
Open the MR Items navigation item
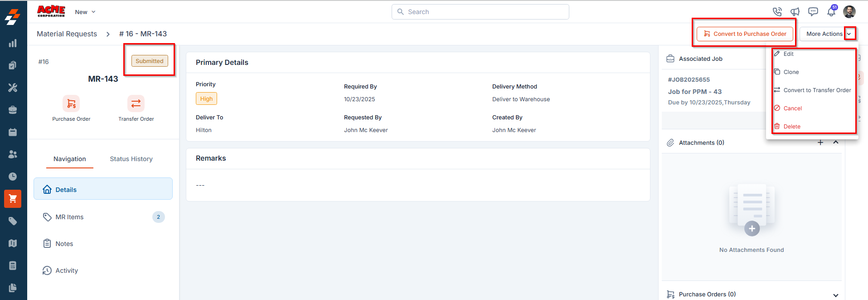coord(103,217)
